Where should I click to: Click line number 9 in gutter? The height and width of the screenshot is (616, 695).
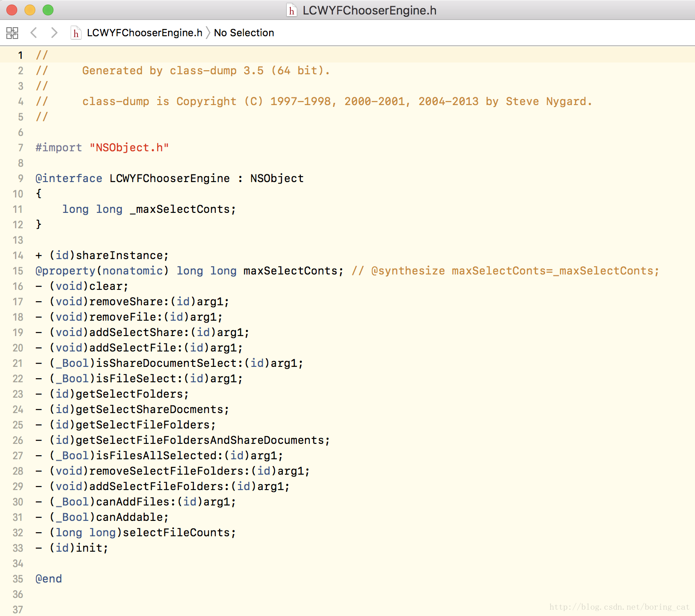[20, 178]
